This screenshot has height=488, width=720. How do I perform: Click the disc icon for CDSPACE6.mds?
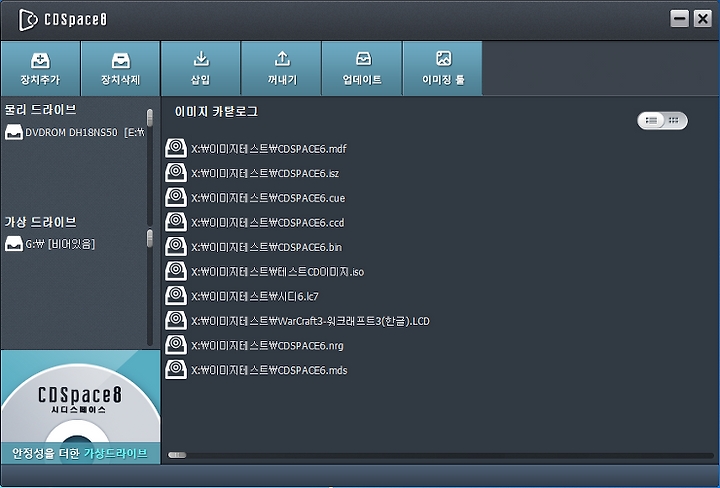tap(176, 370)
